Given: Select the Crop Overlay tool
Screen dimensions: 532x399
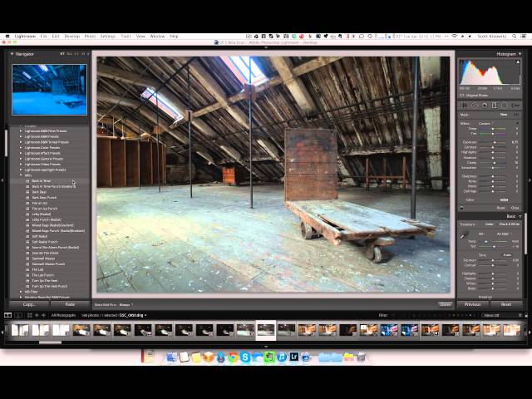Looking at the screenshot, I should tap(465, 106).
